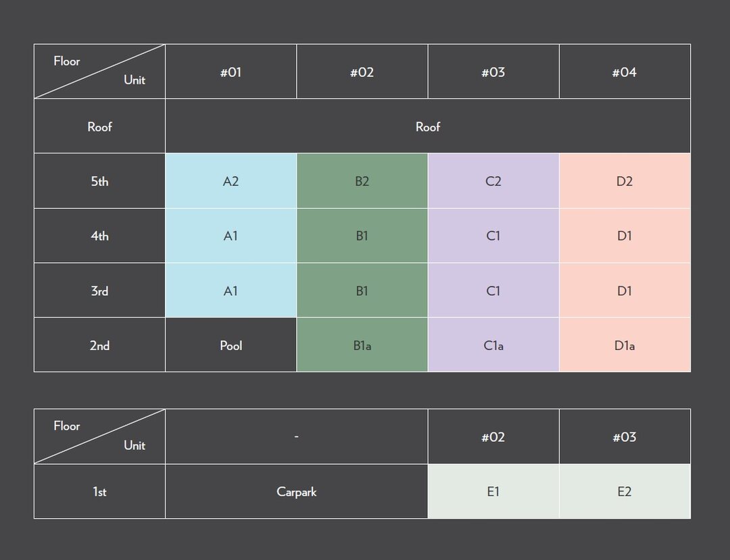Screen dimensions: 730x560
Task: Select the E2 unit cell
Action: (x=625, y=491)
